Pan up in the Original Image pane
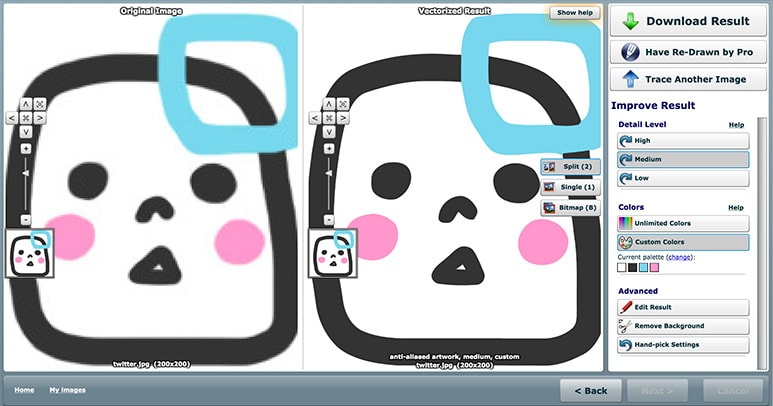 25,103
